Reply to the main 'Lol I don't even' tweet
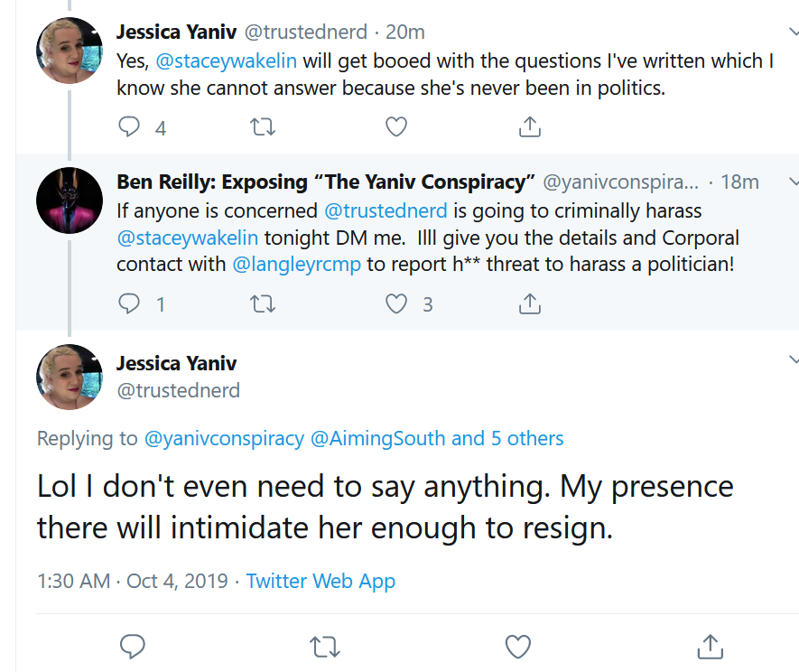The image size is (799, 672). (133, 647)
